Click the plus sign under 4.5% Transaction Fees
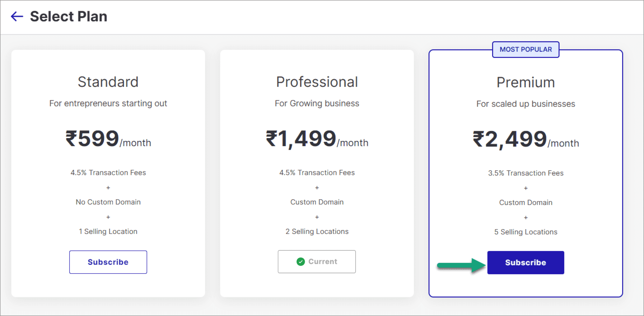This screenshot has height=316, width=644. tap(108, 188)
